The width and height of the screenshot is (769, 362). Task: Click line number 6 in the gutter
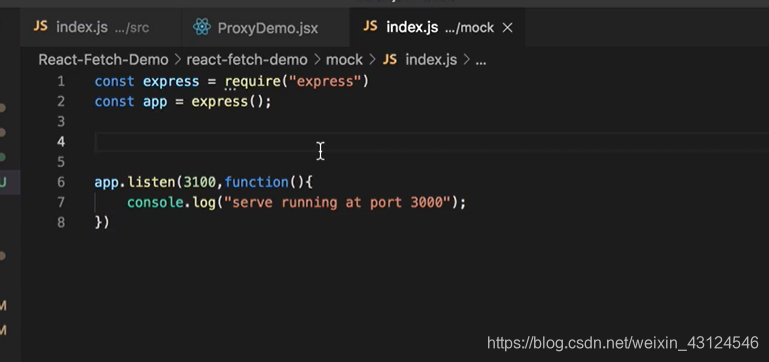tap(61, 182)
